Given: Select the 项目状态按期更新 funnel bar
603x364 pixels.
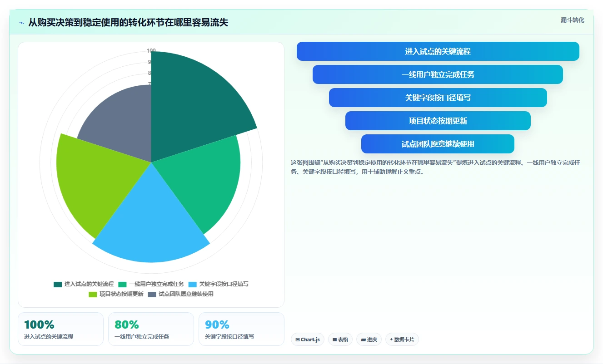Looking at the screenshot, I should 438,121.
